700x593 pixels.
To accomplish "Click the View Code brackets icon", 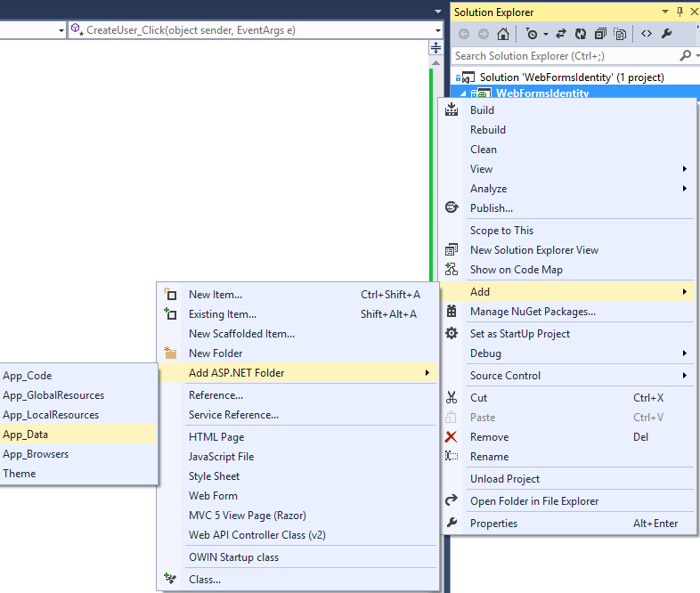I will [647, 34].
